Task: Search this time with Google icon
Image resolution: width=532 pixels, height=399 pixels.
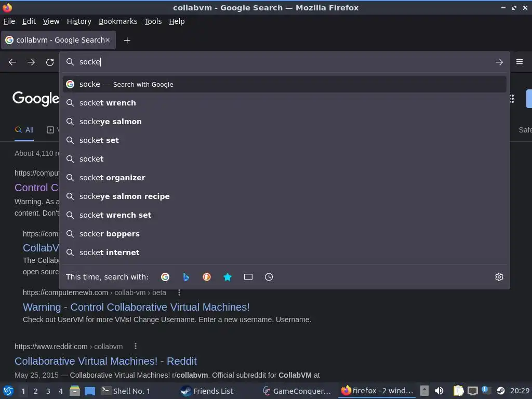Action: tap(165, 277)
